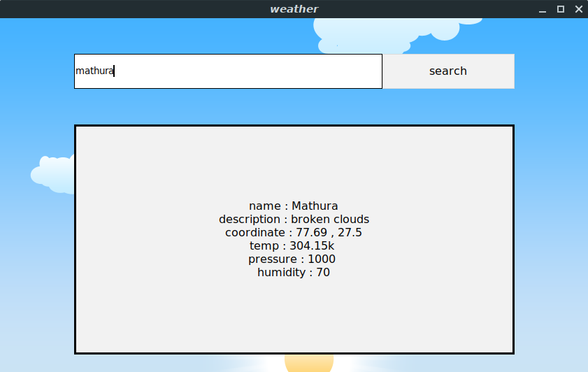Close the weather window
Viewport: 588px width, 372px height.
click(579, 9)
